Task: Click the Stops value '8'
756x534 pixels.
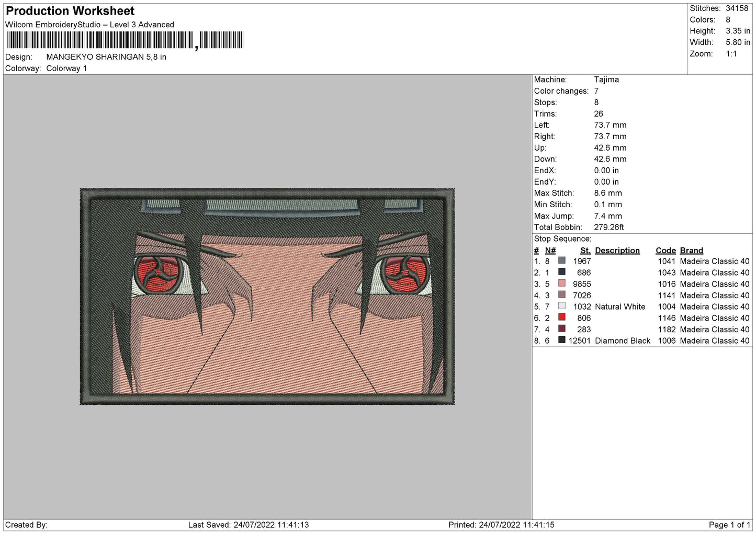Action: [596, 103]
